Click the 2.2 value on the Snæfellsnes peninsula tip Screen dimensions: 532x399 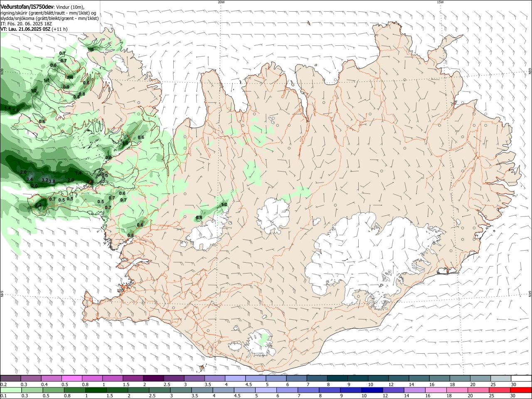pos(38,204)
